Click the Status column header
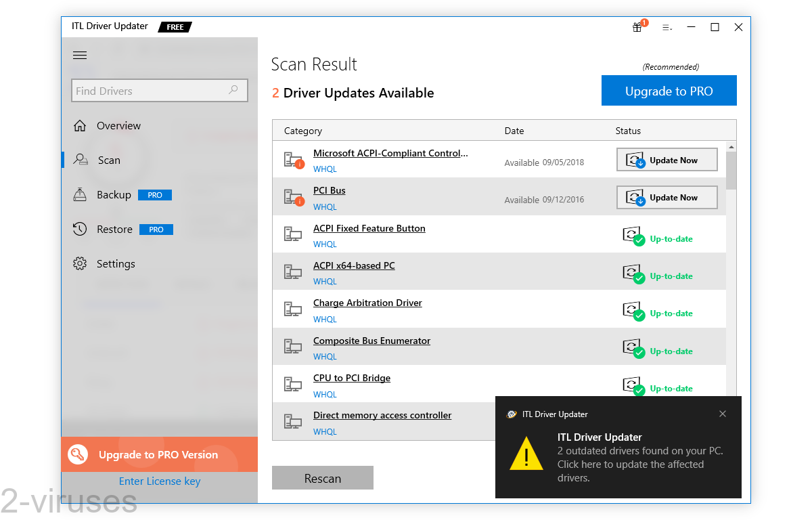 point(628,131)
